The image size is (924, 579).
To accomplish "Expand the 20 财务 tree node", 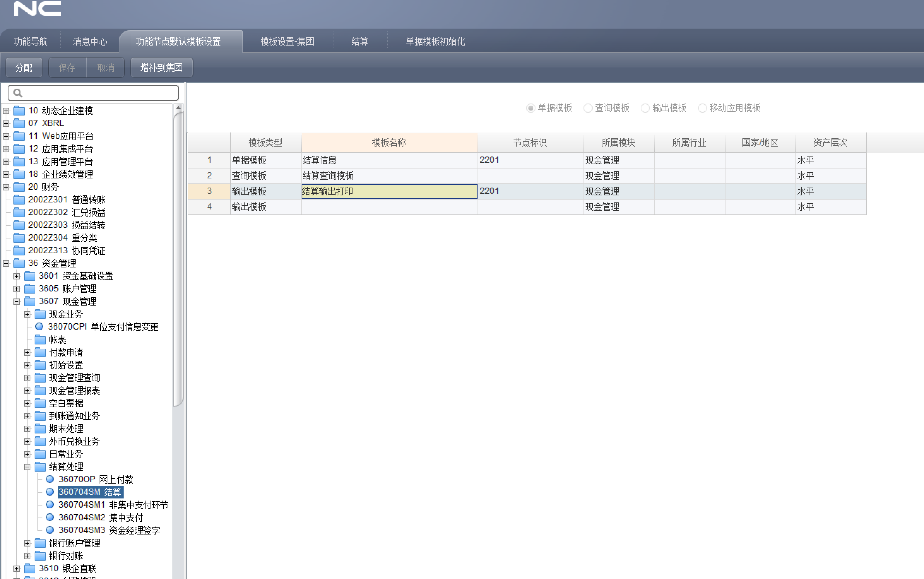I will 6,187.
